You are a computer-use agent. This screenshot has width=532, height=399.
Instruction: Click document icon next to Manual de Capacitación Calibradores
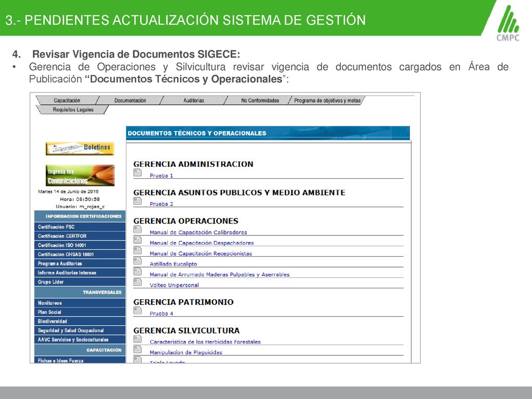click(x=137, y=230)
